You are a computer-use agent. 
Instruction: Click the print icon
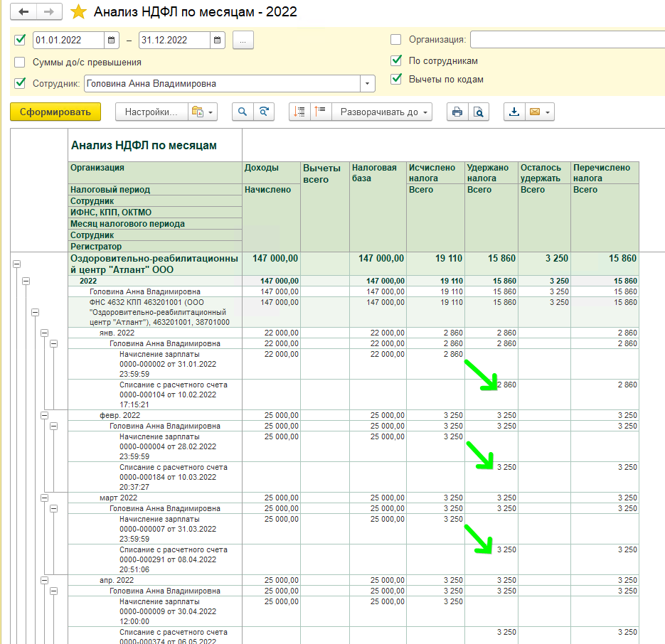pyautogui.click(x=457, y=112)
